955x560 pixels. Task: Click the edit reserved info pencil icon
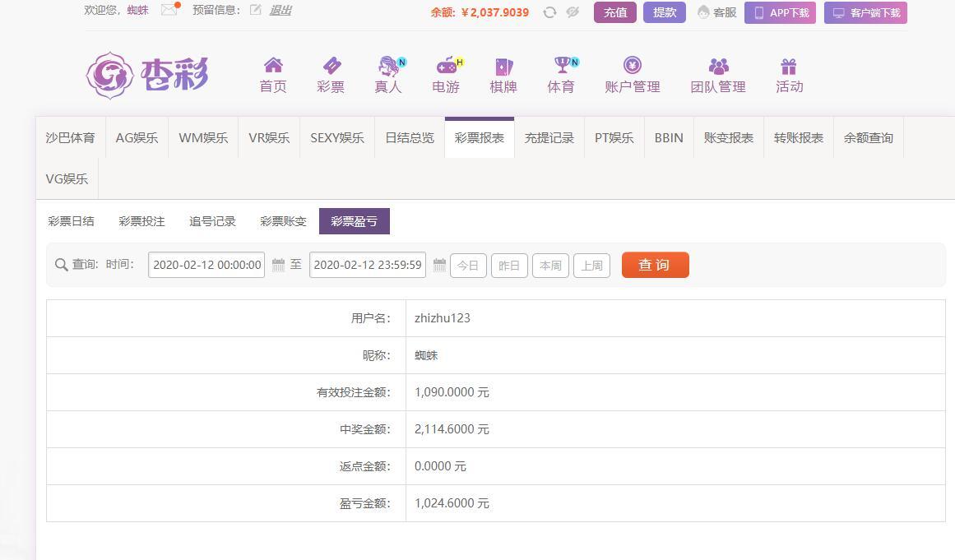(256, 10)
